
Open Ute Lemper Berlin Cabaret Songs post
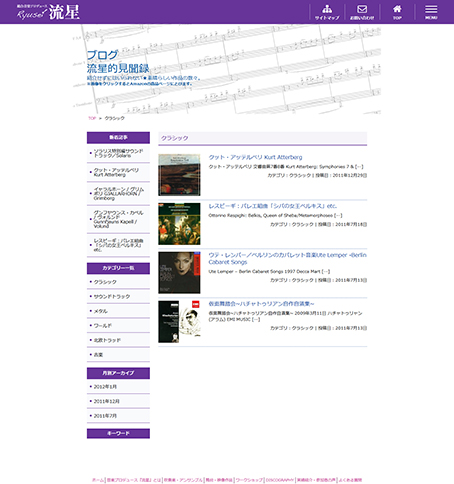click(287, 258)
